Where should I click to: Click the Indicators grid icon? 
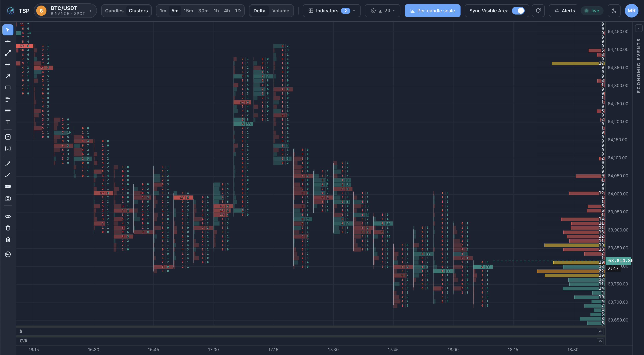tap(311, 11)
